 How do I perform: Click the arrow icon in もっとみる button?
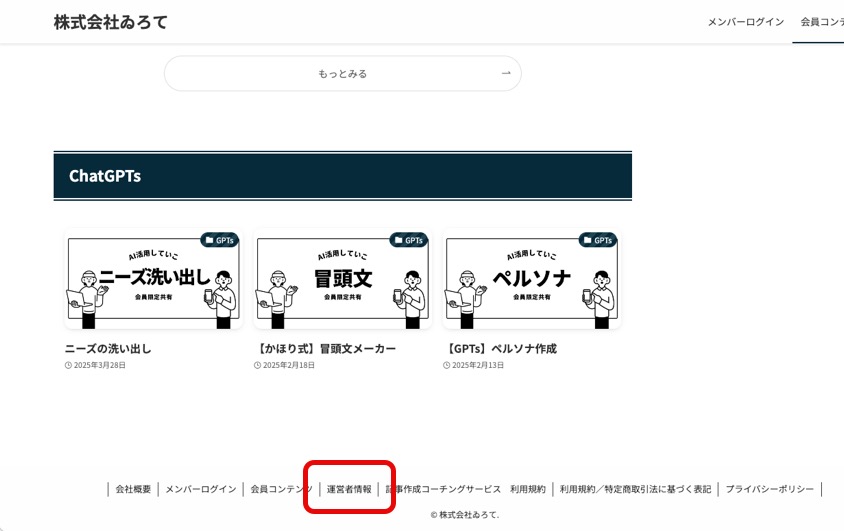506,73
